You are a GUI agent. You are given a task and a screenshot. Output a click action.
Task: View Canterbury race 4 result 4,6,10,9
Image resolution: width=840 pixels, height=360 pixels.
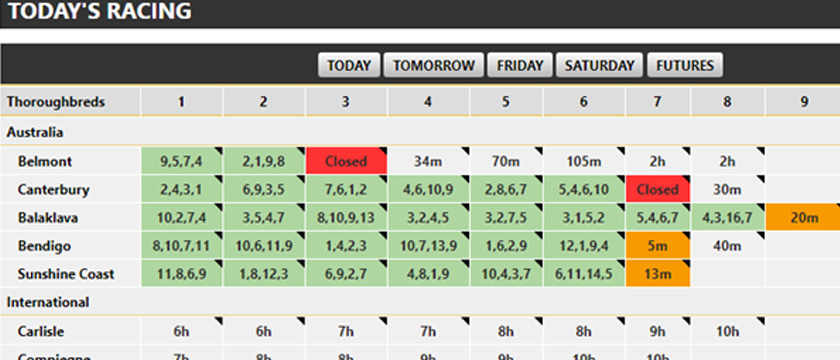428,190
